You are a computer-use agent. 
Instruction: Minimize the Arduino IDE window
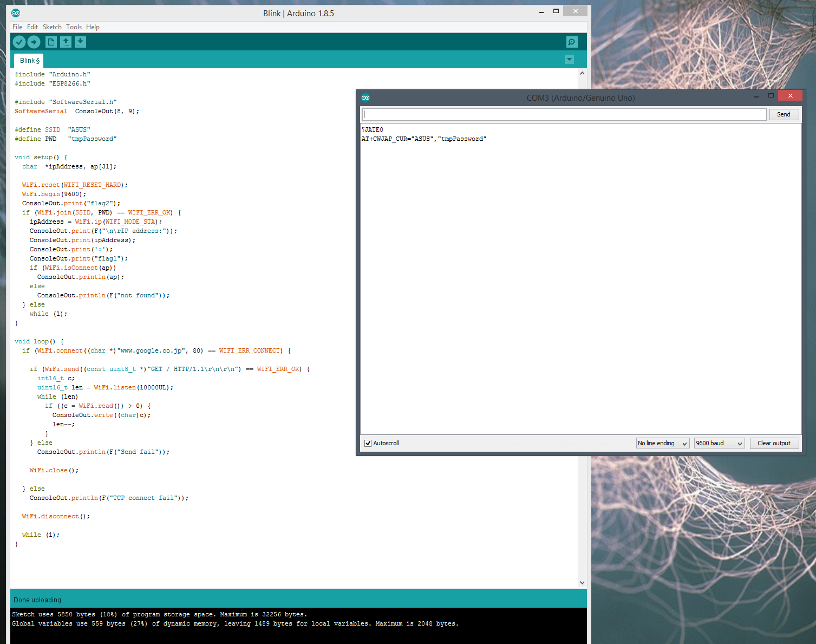pos(541,12)
